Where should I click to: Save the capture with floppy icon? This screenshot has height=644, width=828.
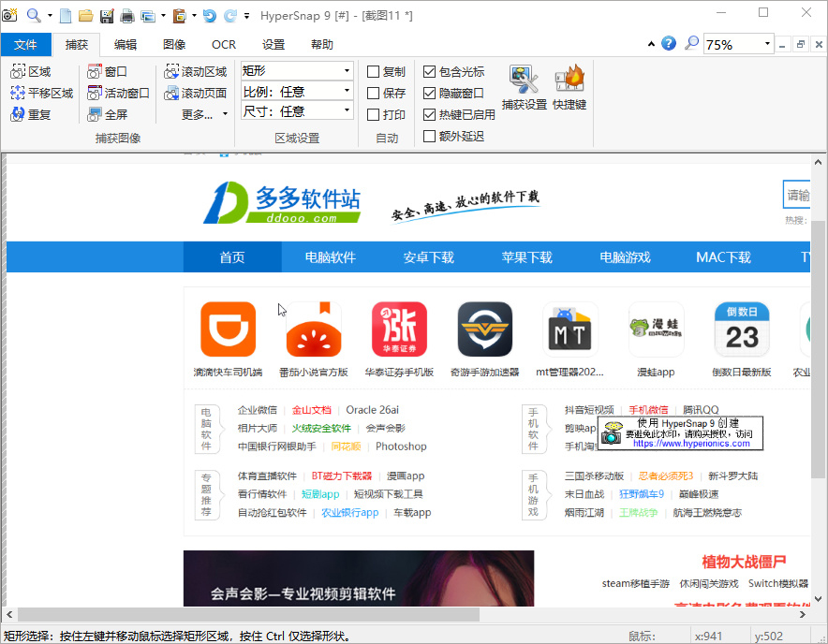coord(107,16)
